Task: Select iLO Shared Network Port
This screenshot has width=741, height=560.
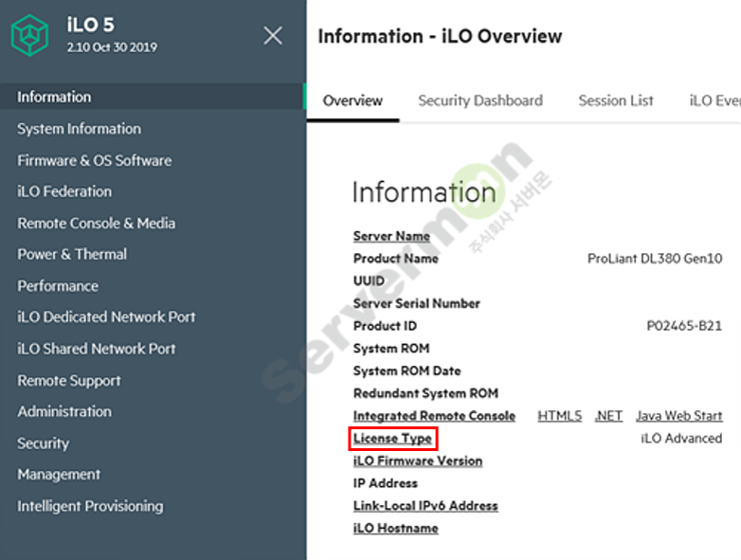Action: pos(96,349)
